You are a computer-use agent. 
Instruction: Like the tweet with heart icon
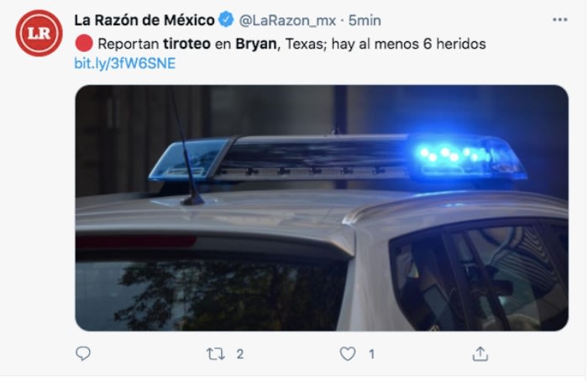tap(348, 353)
